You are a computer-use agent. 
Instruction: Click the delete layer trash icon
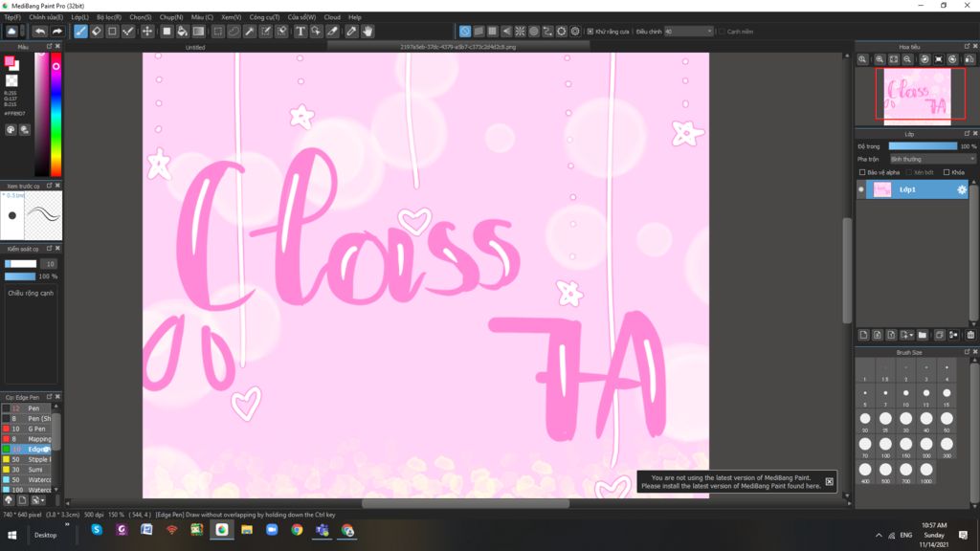click(x=970, y=336)
